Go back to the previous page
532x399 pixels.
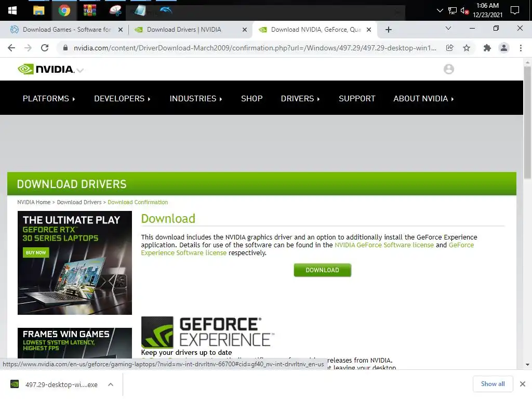11,48
